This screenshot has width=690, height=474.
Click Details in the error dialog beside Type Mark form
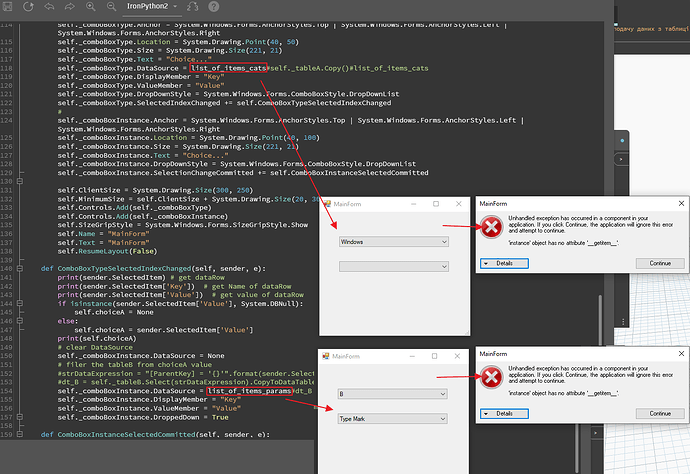tap(504, 413)
